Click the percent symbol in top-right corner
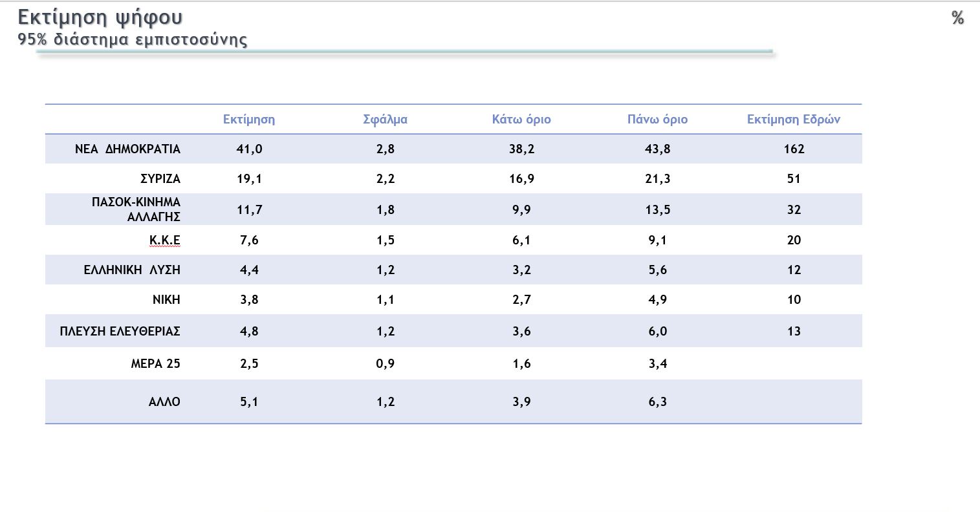Image resolution: width=980 pixels, height=512 pixels. tap(957, 18)
